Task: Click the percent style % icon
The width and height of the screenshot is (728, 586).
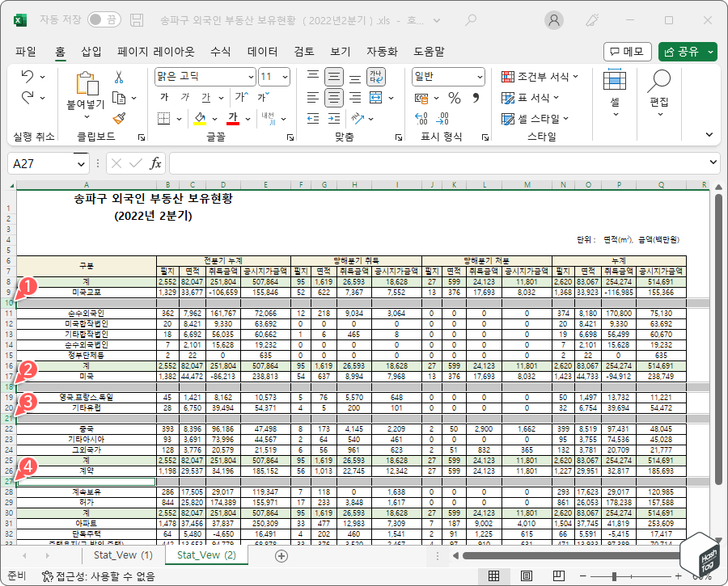Action: pyautogui.click(x=453, y=97)
